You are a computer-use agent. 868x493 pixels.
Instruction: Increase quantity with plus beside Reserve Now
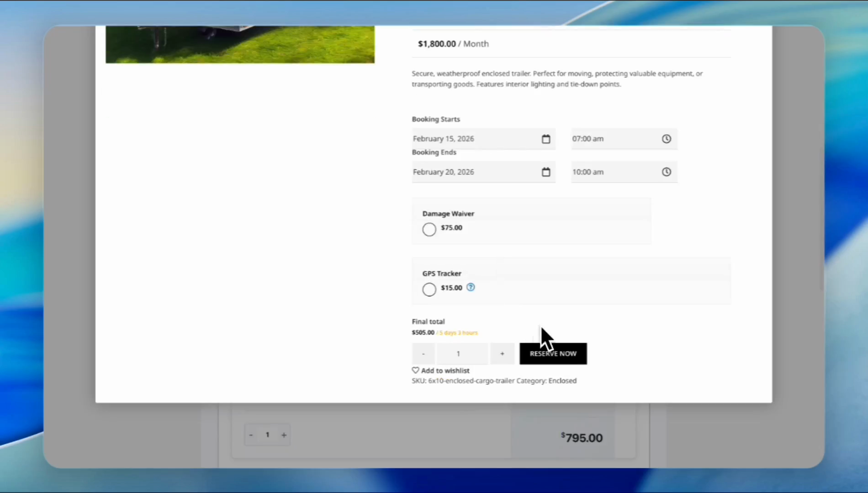pyautogui.click(x=502, y=354)
